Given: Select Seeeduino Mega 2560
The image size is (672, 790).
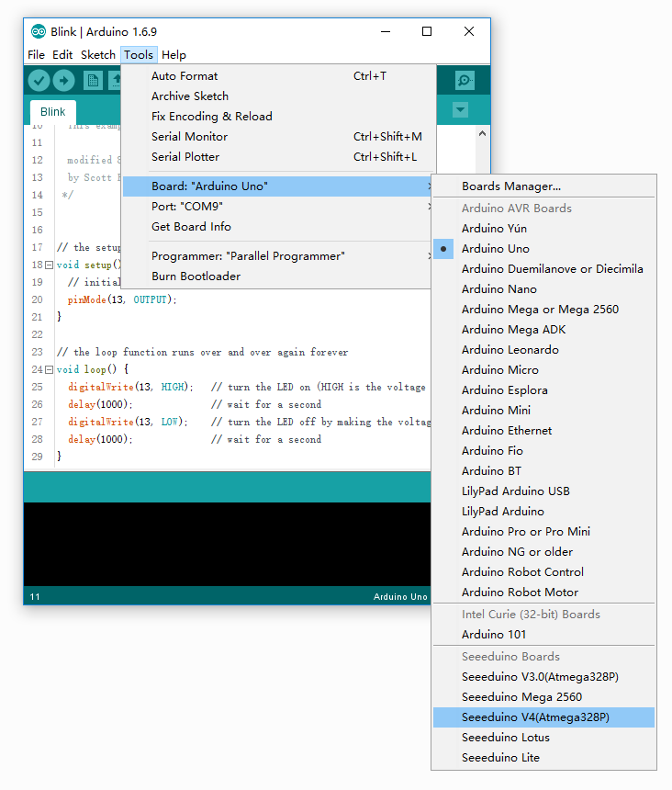Looking at the screenshot, I should click(x=543, y=697).
